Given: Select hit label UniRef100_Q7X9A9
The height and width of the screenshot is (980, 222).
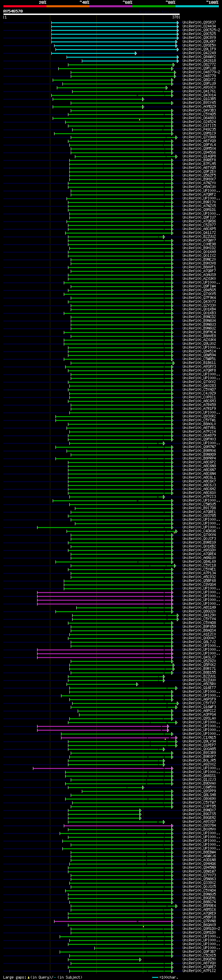Looking at the screenshot, I should pos(199,137).
